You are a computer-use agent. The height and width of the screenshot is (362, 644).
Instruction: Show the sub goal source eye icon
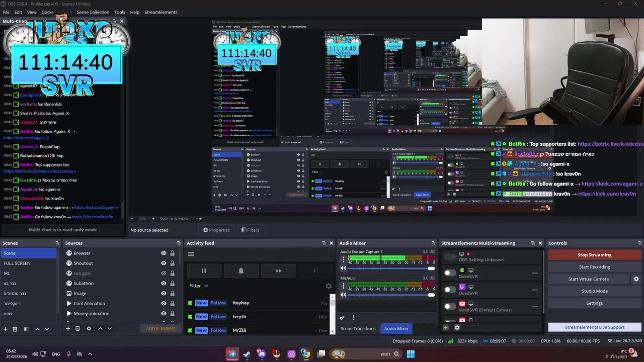click(x=164, y=274)
